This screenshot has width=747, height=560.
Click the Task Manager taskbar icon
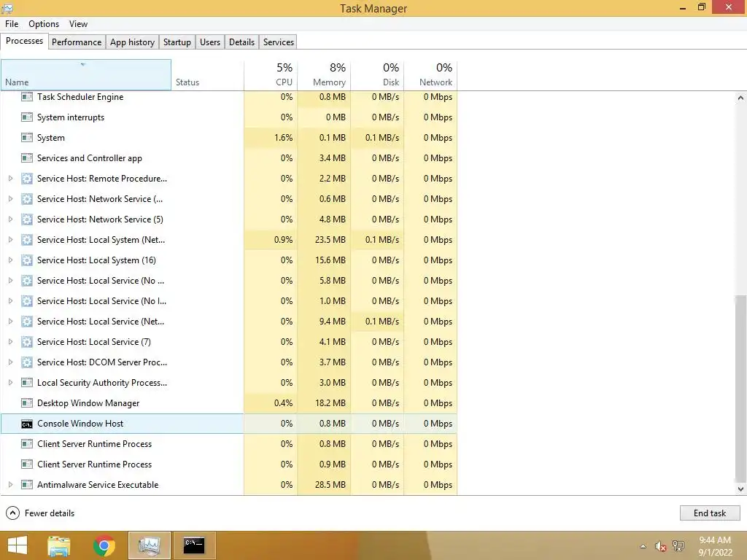click(x=149, y=545)
